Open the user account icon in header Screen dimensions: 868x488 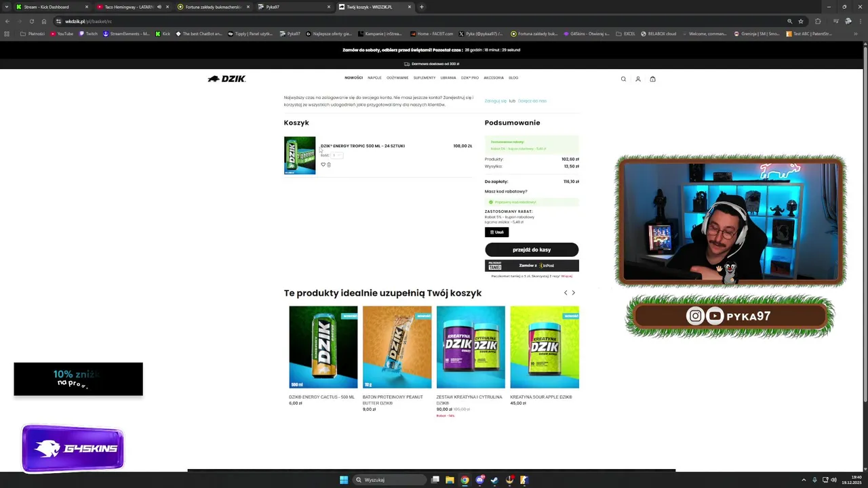638,79
